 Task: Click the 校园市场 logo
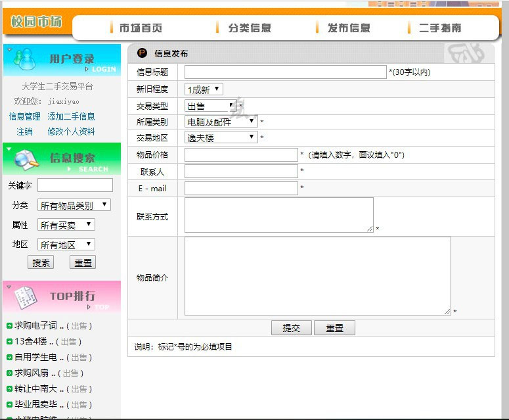click(36, 22)
